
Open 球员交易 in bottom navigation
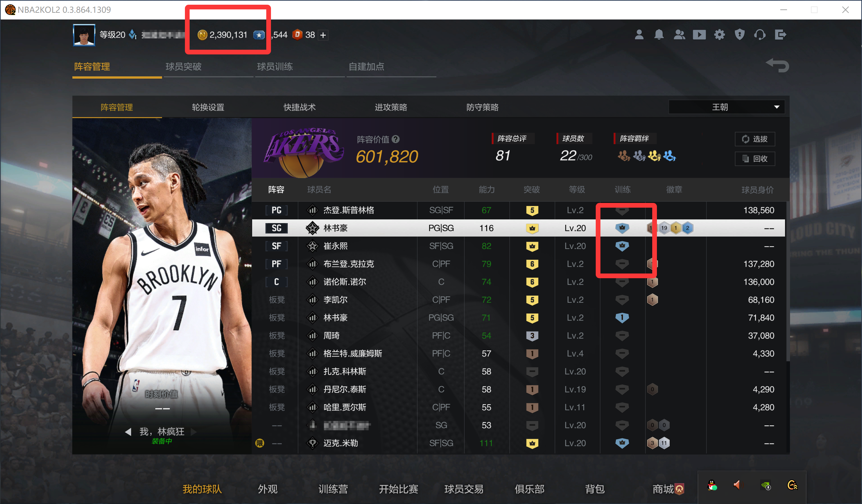[464, 489]
